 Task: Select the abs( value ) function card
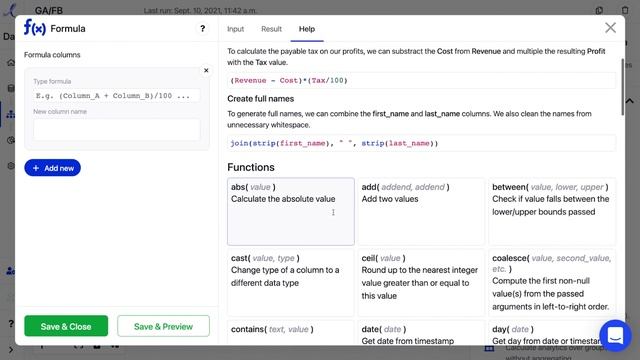click(x=291, y=211)
